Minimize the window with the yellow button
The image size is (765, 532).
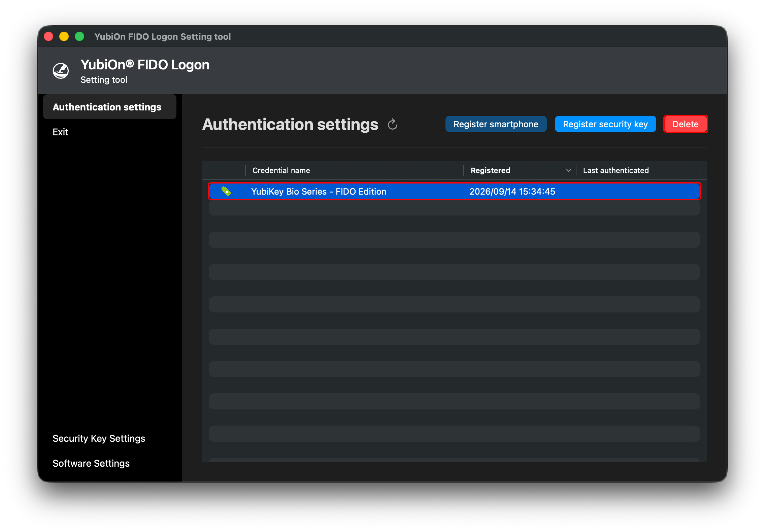click(64, 36)
